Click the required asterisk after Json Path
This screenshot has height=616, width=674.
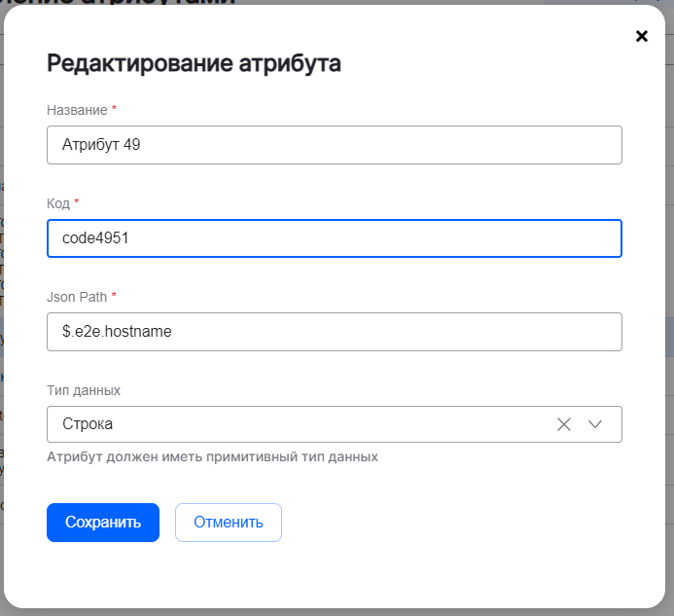coord(115,297)
